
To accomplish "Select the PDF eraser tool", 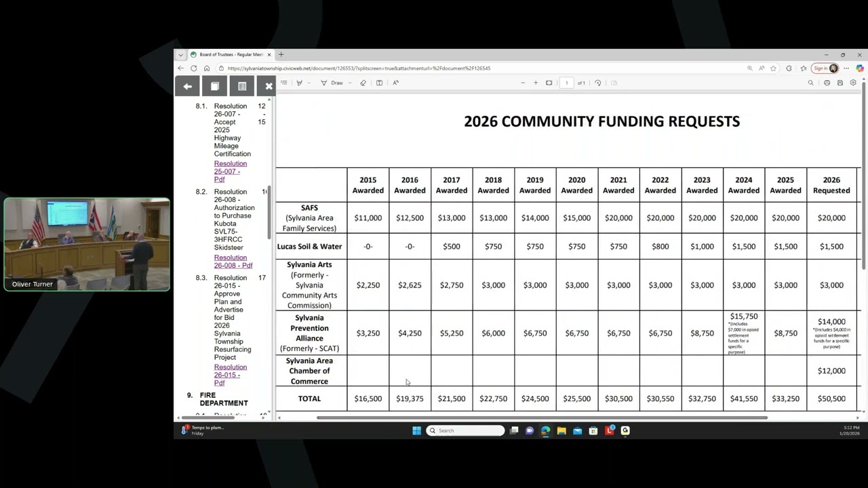I will [363, 83].
